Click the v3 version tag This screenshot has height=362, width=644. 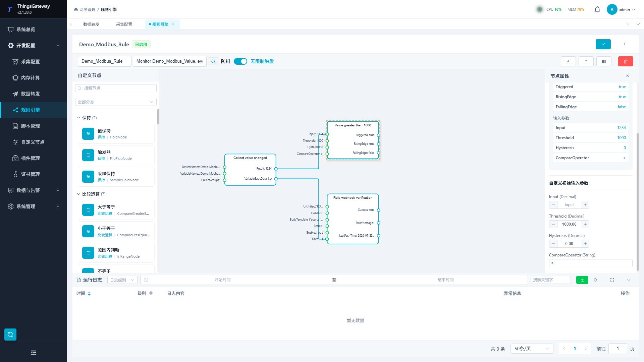click(213, 61)
